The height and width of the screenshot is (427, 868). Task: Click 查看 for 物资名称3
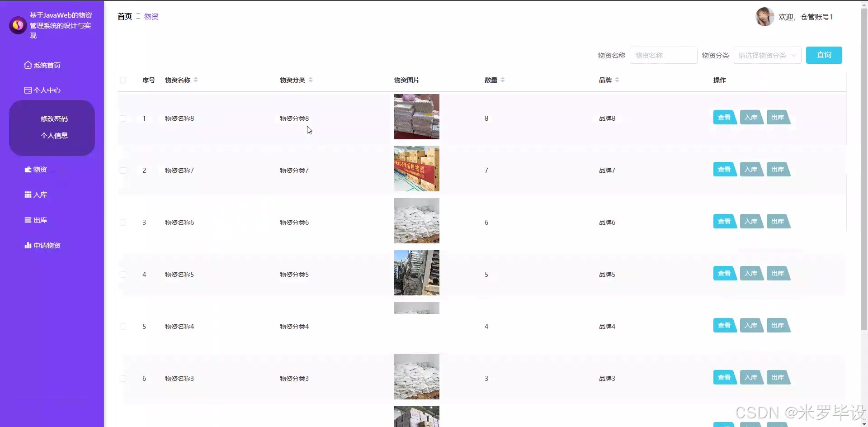[725, 377]
